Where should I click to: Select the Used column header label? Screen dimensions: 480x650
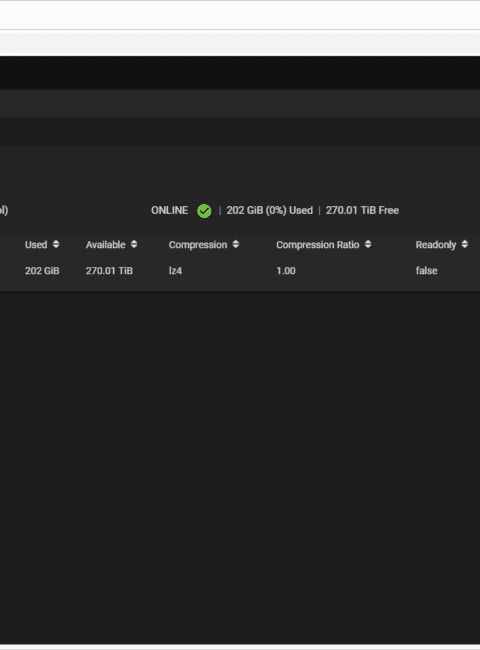(x=36, y=245)
